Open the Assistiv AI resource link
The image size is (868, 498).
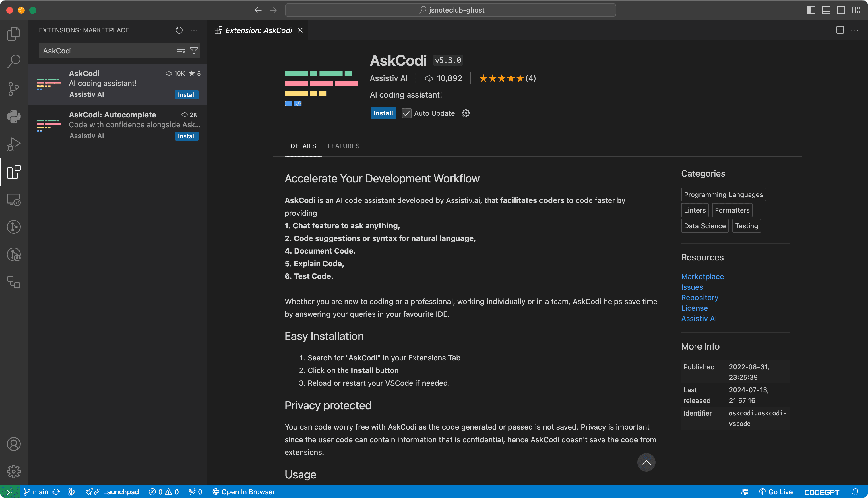point(699,319)
